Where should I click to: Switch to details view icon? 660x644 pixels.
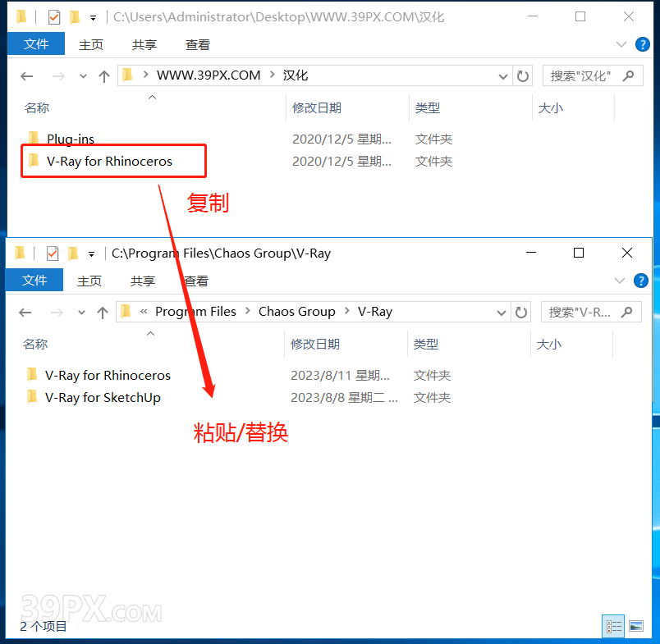click(x=613, y=626)
